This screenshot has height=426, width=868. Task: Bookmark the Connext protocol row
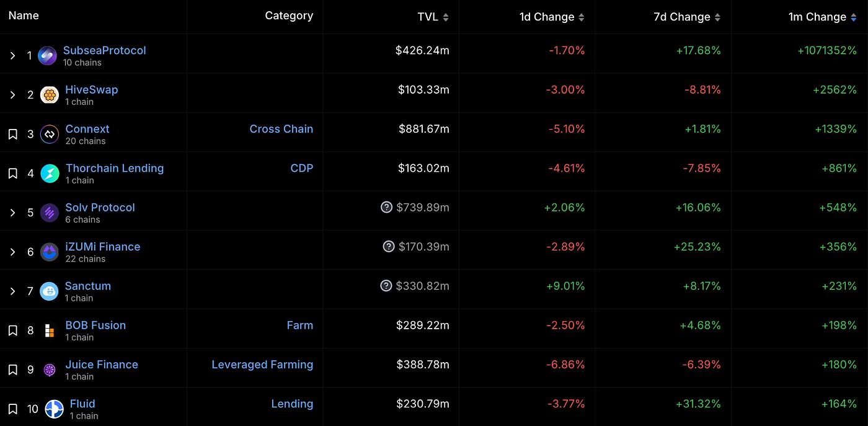[x=12, y=135]
